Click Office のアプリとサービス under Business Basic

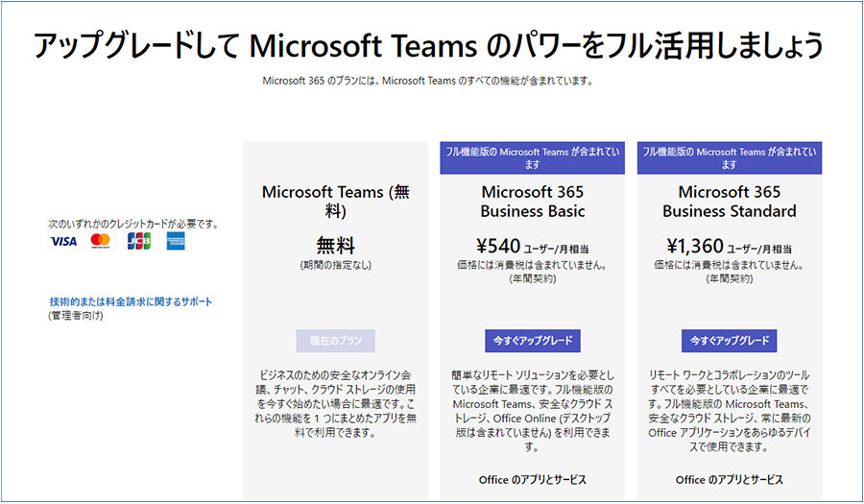coord(532,479)
